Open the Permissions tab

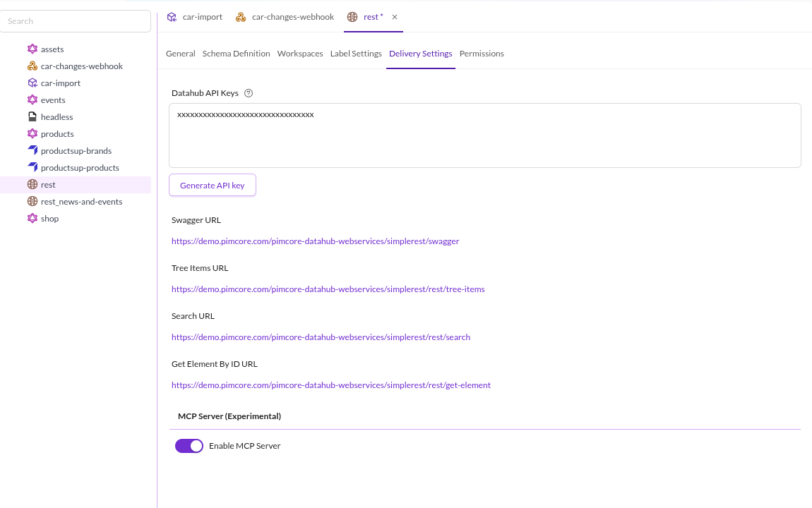[482, 54]
